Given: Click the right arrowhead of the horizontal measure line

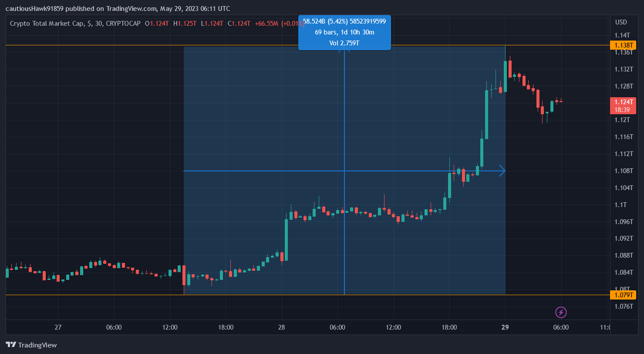Looking at the screenshot, I should (x=502, y=171).
